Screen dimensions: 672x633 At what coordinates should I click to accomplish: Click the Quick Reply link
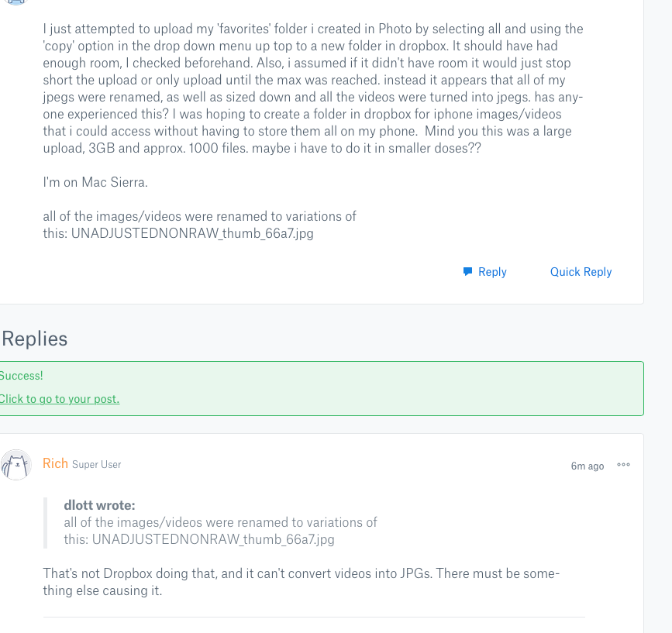581,272
